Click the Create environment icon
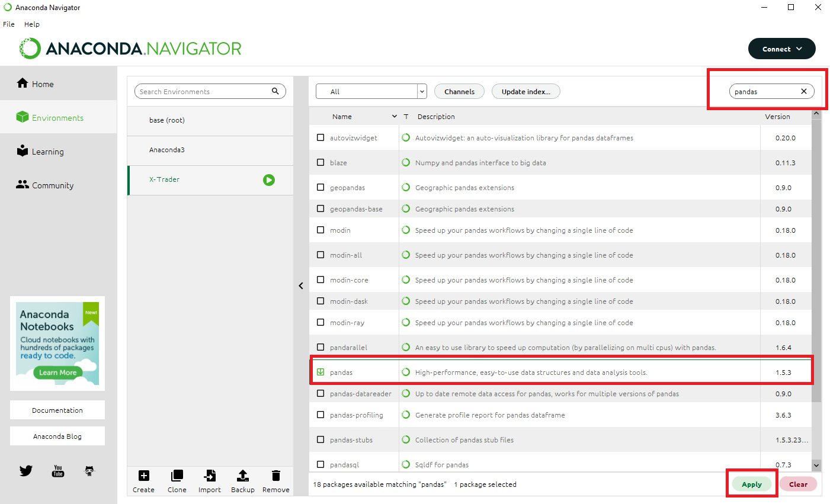The height and width of the screenshot is (504, 830). [143, 476]
